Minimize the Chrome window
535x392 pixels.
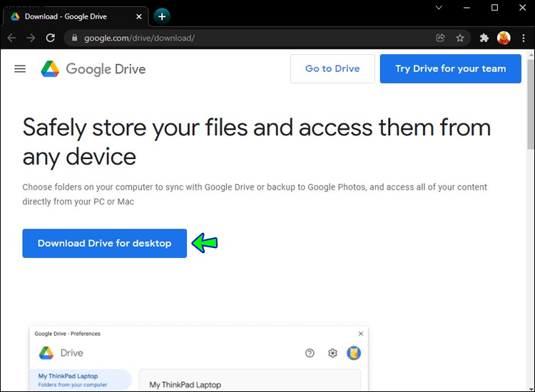(467, 8)
